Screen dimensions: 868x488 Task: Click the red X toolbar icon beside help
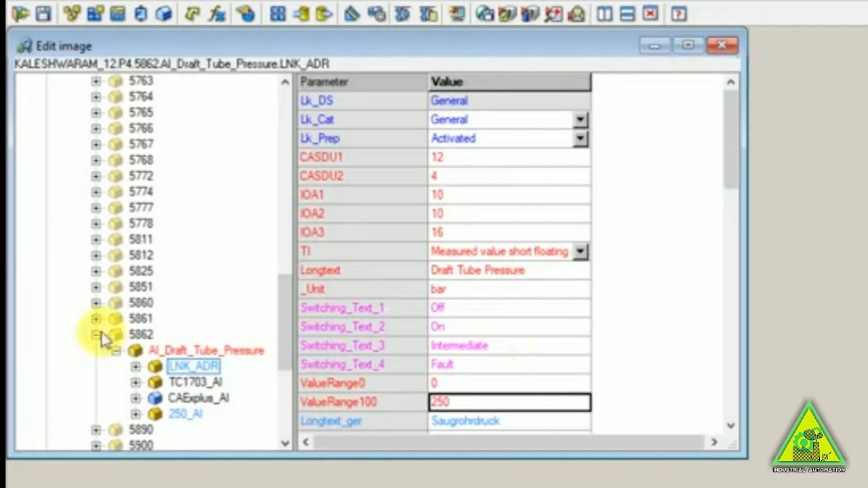point(650,13)
